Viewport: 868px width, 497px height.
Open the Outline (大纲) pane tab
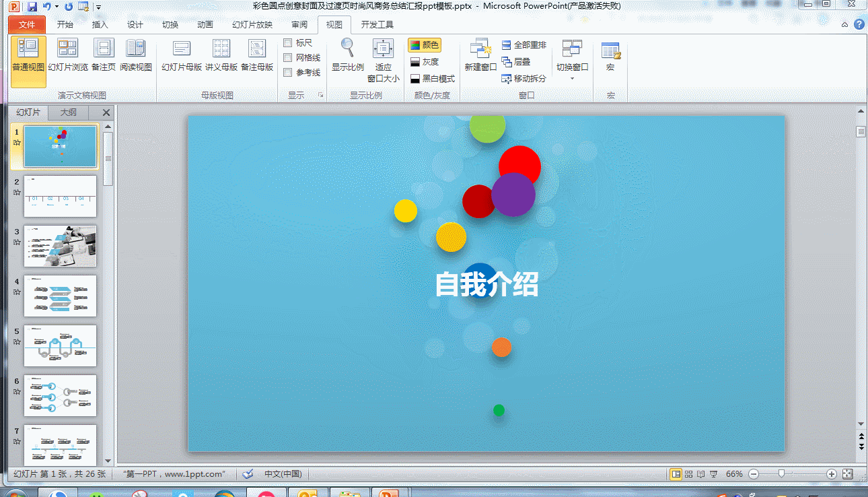(68, 112)
